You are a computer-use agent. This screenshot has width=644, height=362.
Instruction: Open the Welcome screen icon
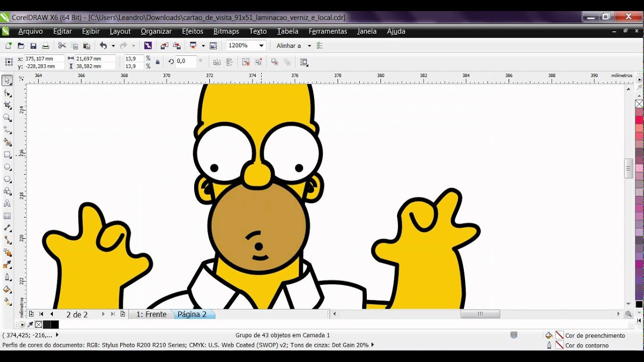(213, 46)
